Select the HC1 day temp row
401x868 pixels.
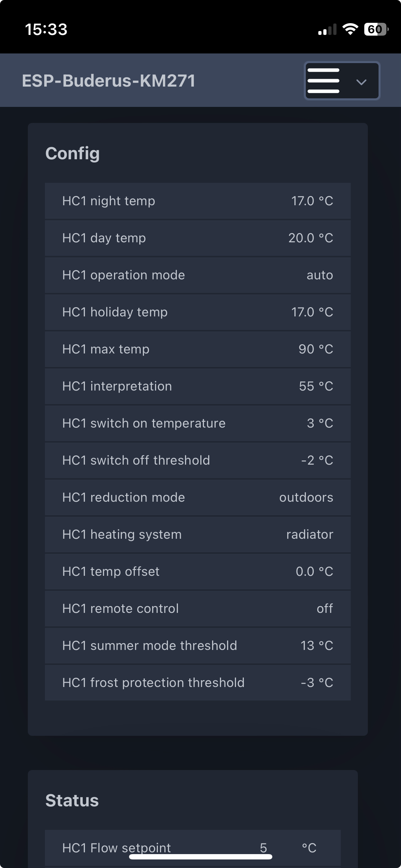coord(198,238)
